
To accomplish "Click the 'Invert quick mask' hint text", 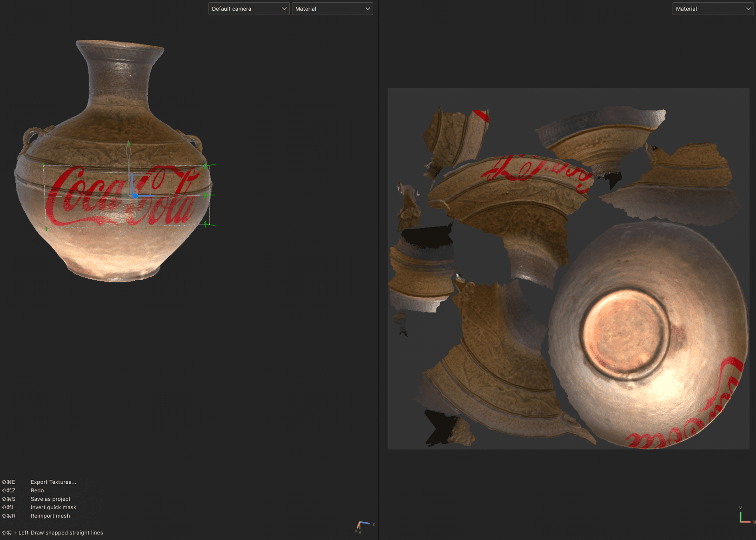I will (x=54, y=507).
